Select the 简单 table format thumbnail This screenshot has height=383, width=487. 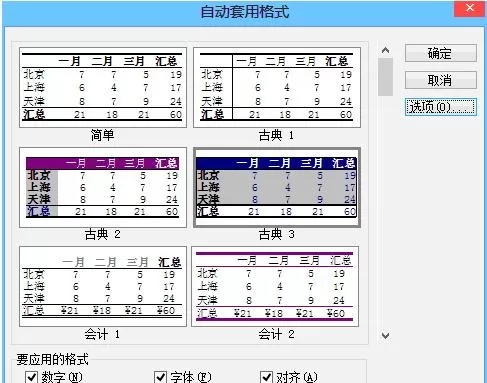tap(103, 88)
